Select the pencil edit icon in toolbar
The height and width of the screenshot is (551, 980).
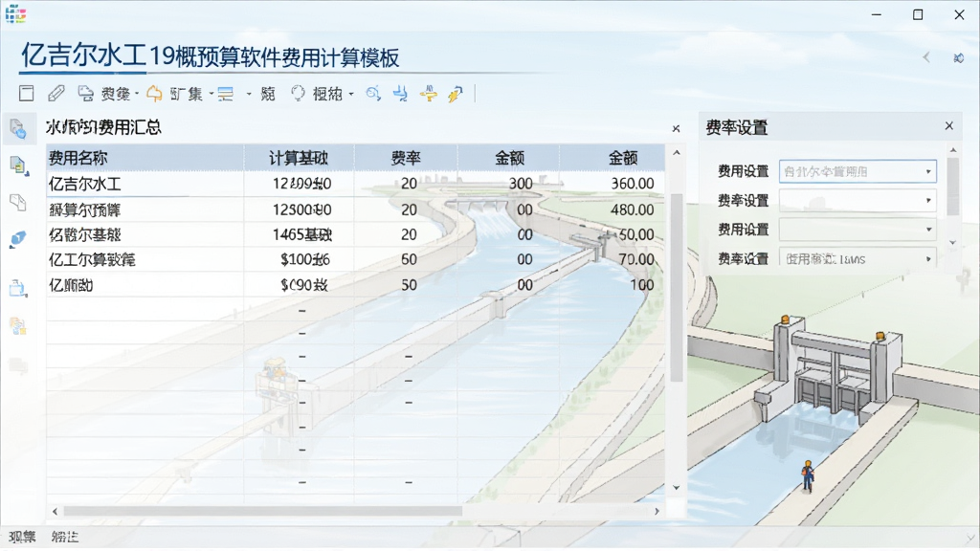pos(56,94)
